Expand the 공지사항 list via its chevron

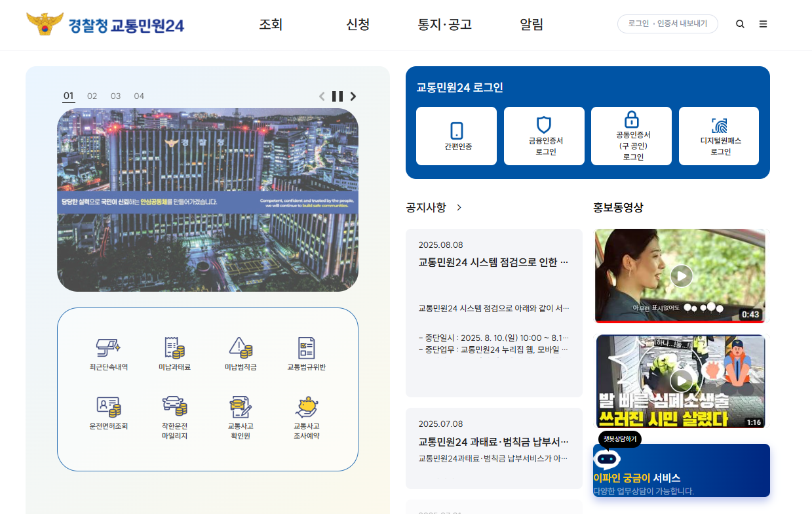457,207
